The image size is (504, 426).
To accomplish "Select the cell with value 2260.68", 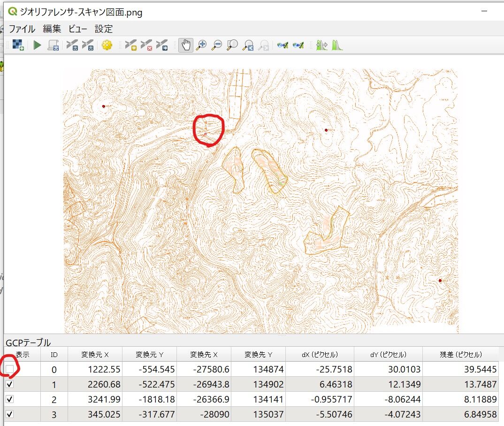I will [95, 384].
